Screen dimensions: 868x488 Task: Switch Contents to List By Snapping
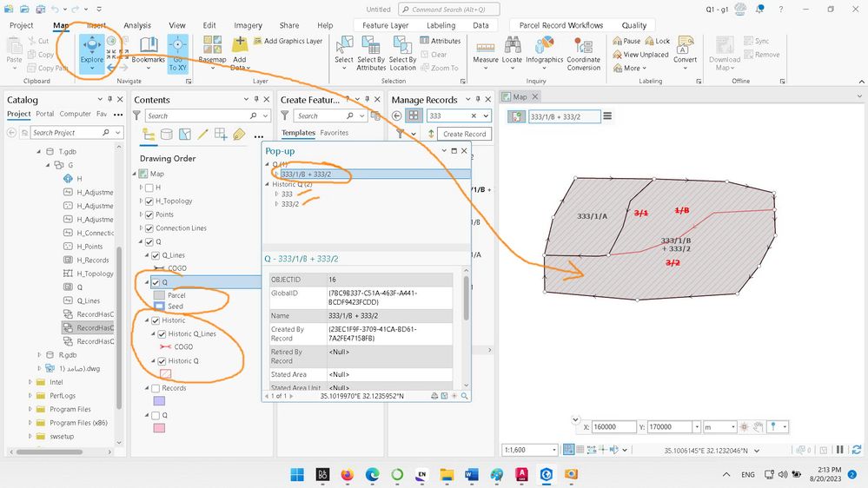click(221, 135)
